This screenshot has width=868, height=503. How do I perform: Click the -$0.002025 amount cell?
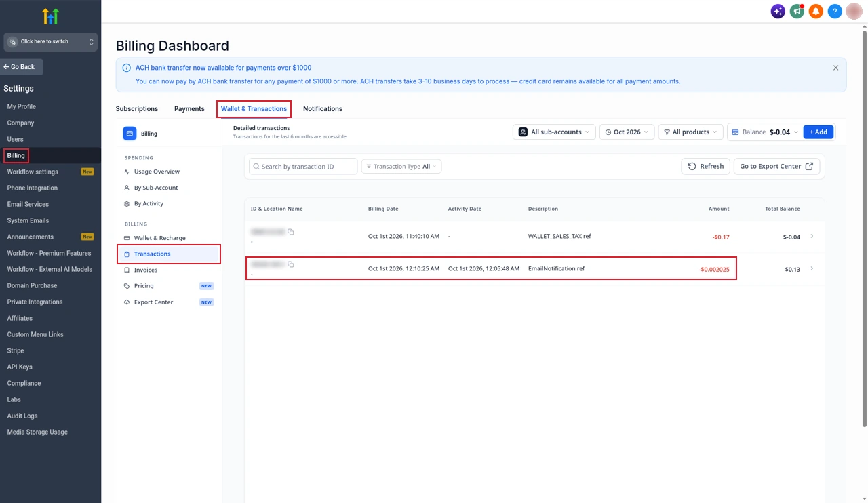(714, 270)
